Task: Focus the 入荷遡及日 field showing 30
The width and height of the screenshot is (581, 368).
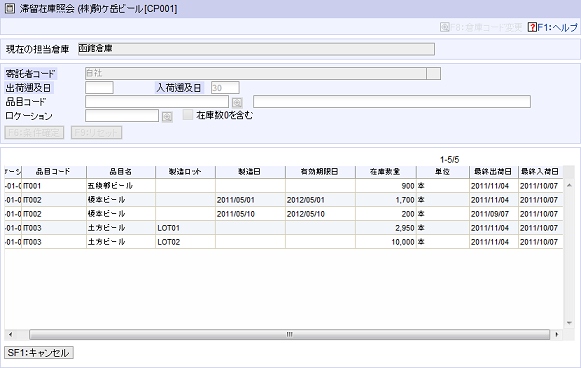Action: 225,88
